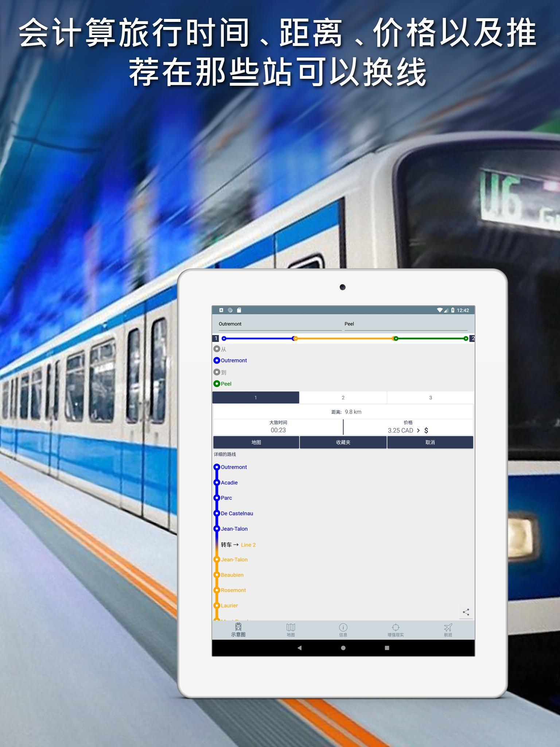Tap the Android home navigation button
This screenshot has height=747, width=560.
[343, 648]
